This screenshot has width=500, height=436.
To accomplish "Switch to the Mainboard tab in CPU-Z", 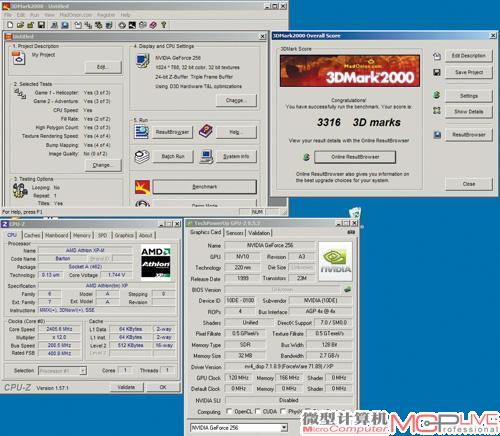I will (x=56, y=235).
